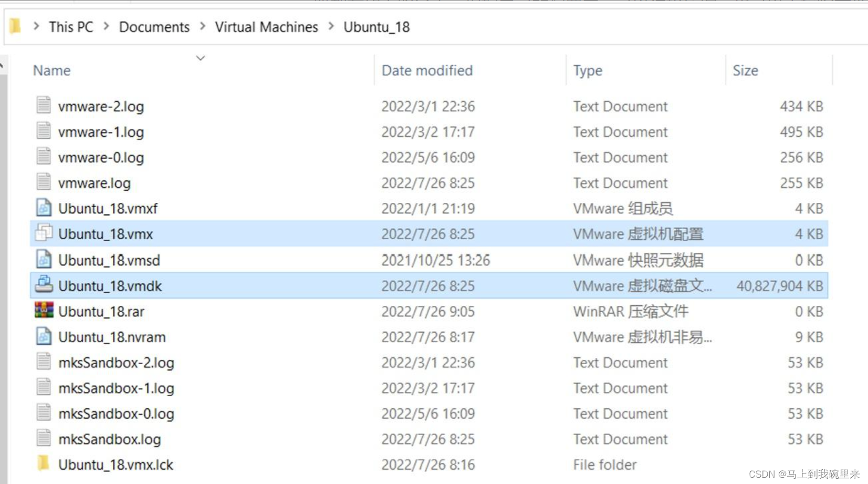Viewport: 868px width, 484px height.
Task: Expand the chevron after Documents
Action: [x=203, y=26]
